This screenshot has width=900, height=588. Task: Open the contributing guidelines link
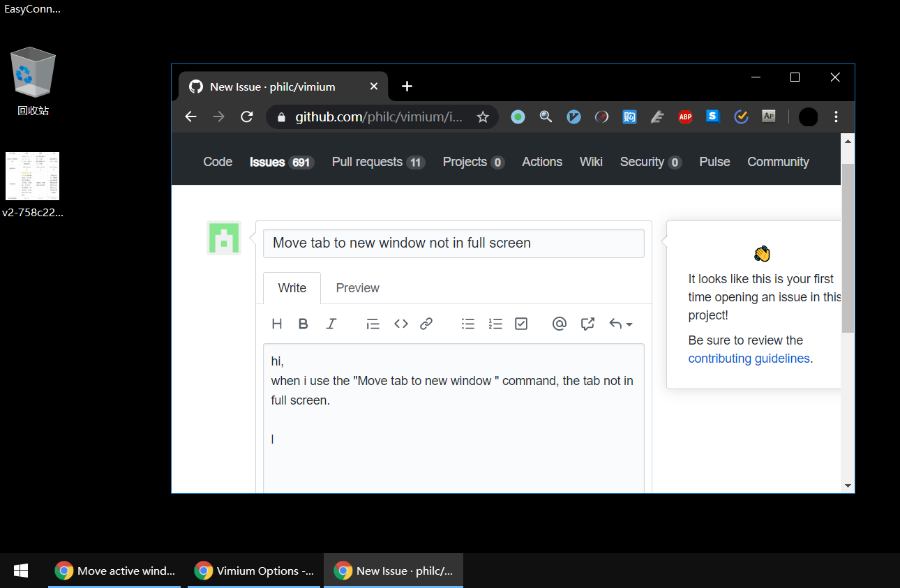[749, 358]
